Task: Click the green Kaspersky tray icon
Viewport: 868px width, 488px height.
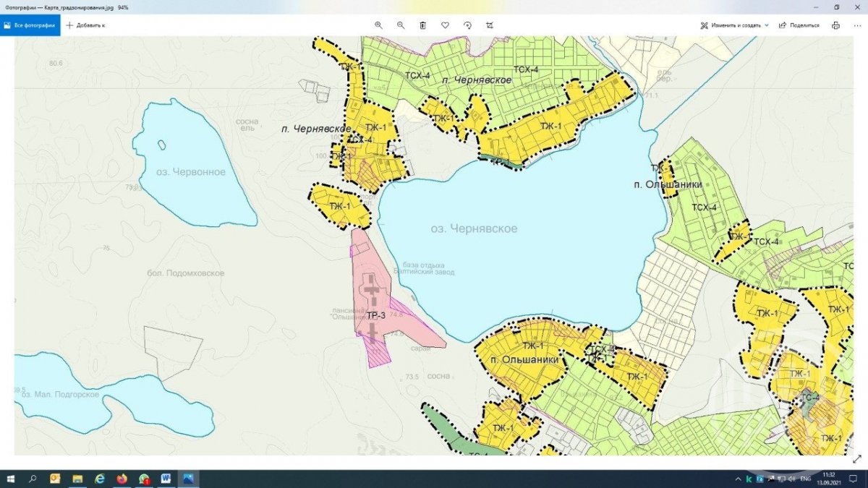Action: (749, 479)
